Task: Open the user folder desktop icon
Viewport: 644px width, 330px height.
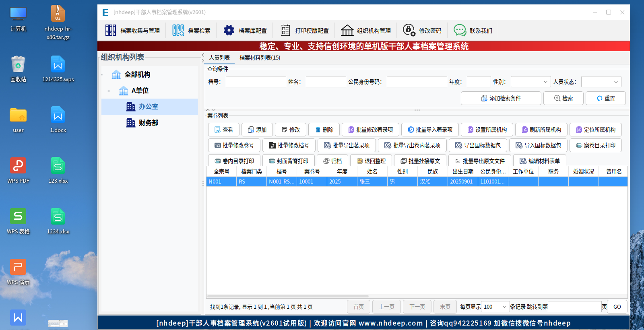Action: click(x=18, y=120)
